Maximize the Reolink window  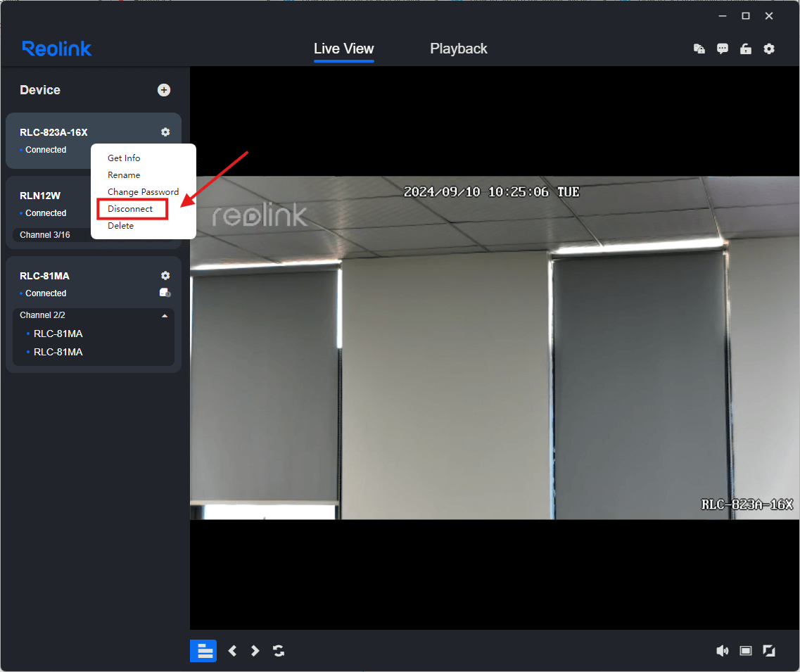pos(746,15)
